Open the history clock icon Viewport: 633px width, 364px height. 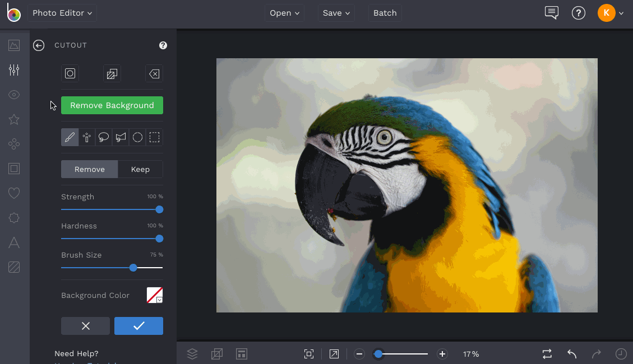pyautogui.click(x=621, y=354)
